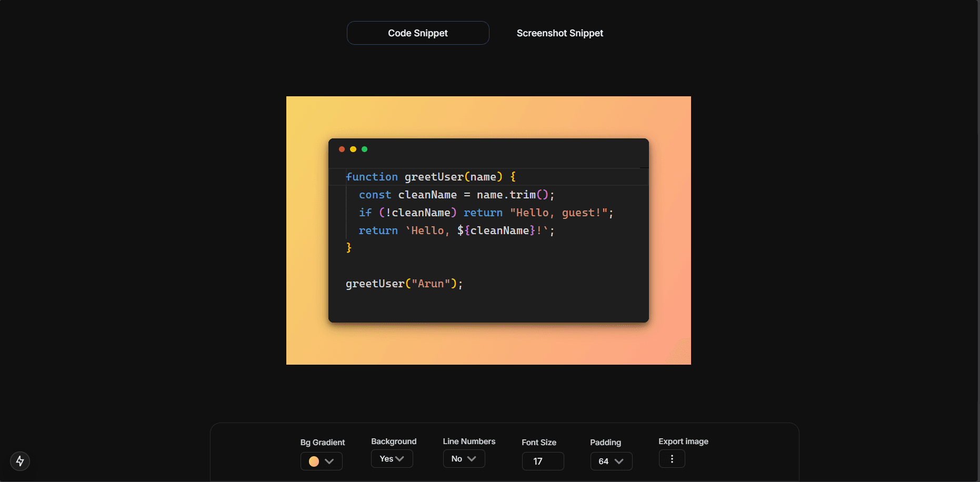Click the if (!cleanName) return line

click(486, 213)
